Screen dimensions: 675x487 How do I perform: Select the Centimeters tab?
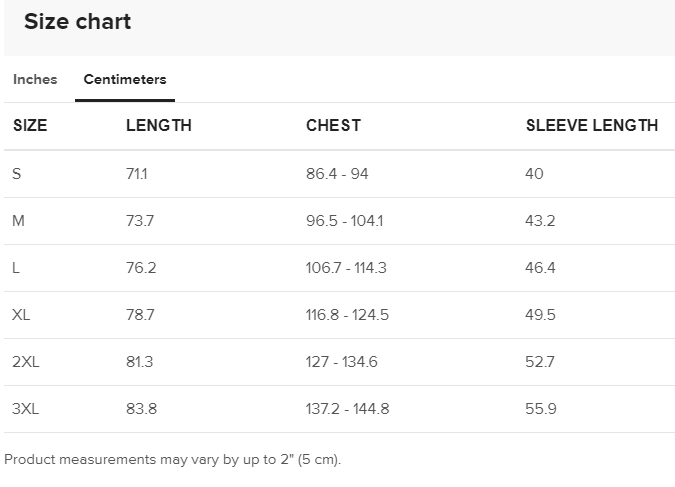125,80
